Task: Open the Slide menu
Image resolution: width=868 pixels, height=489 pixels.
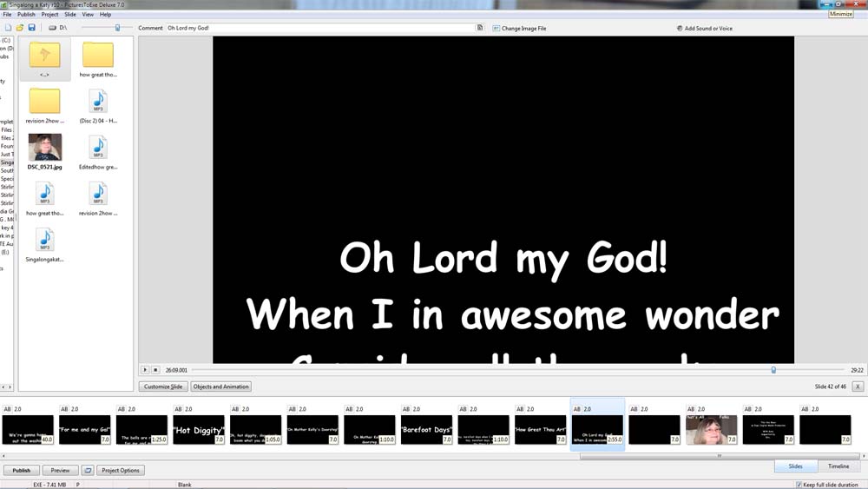Action: coord(70,15)
